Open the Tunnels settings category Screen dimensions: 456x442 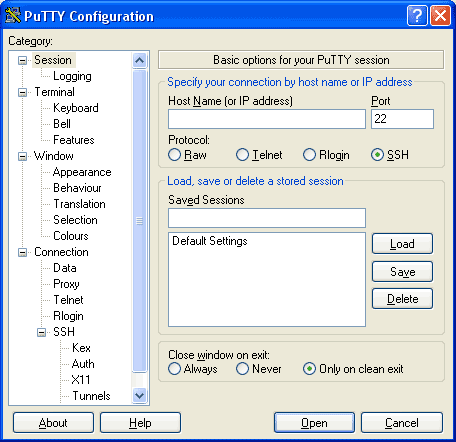[x=91, y=396]
